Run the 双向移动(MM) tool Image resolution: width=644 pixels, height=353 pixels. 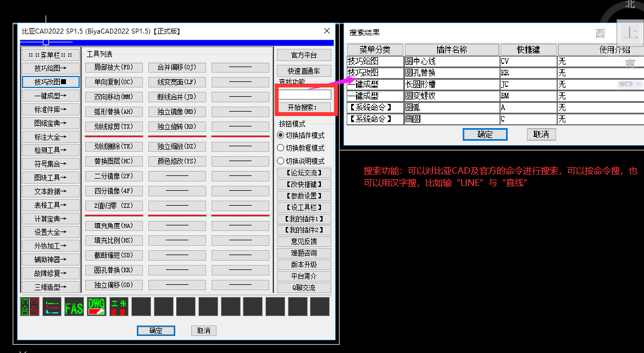click(x=114, y=97)
